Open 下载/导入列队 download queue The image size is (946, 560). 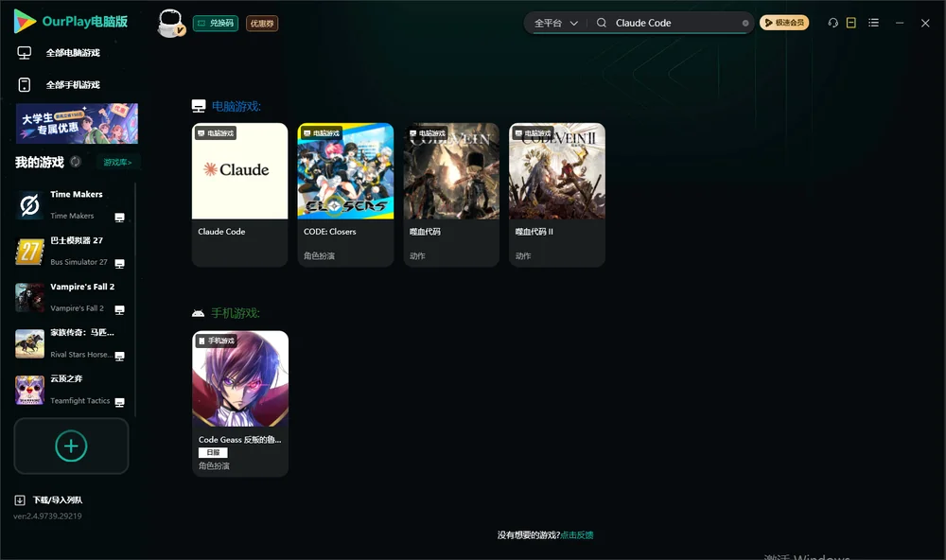pos(49,500)
